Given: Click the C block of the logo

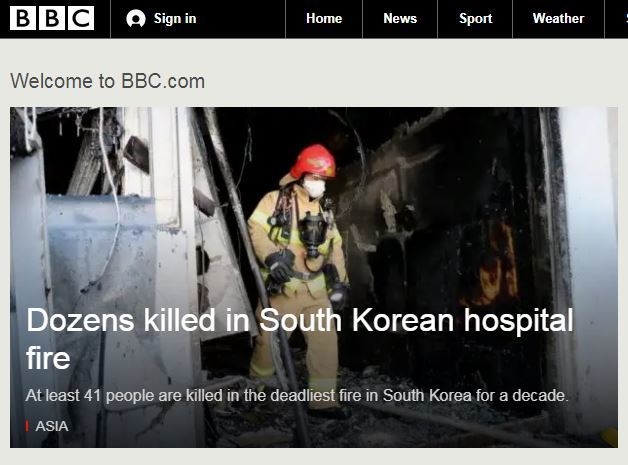Looking at the screenshot, I should (81, 18).
